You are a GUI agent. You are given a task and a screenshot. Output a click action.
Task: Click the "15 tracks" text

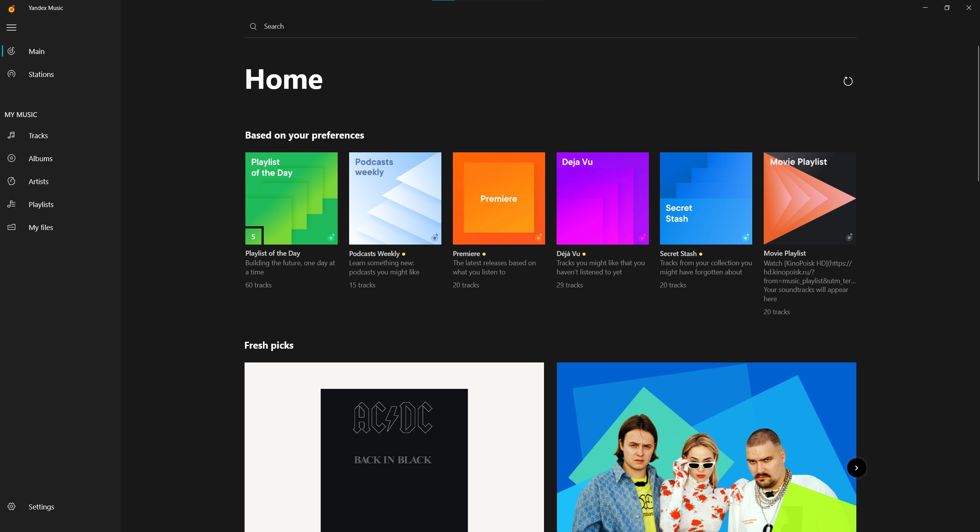(362, 285)
